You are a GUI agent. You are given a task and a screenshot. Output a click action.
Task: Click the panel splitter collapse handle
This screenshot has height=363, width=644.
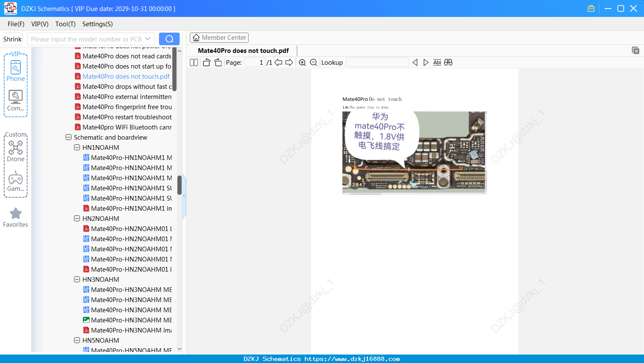(184, 195)
